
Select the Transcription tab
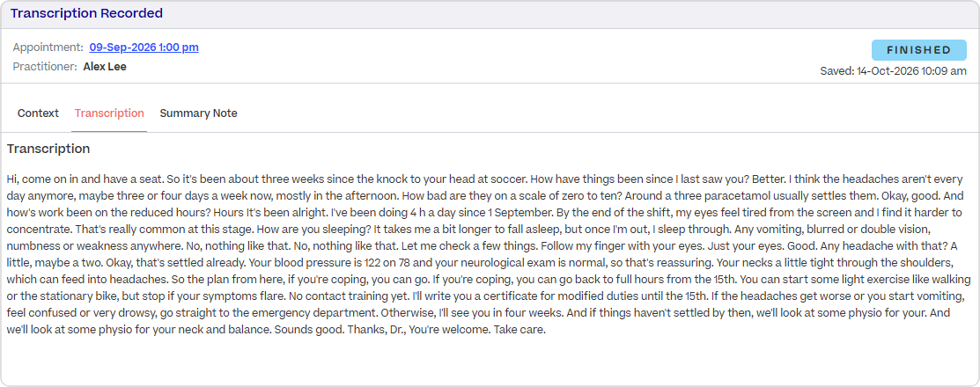[x=109, y=113]
